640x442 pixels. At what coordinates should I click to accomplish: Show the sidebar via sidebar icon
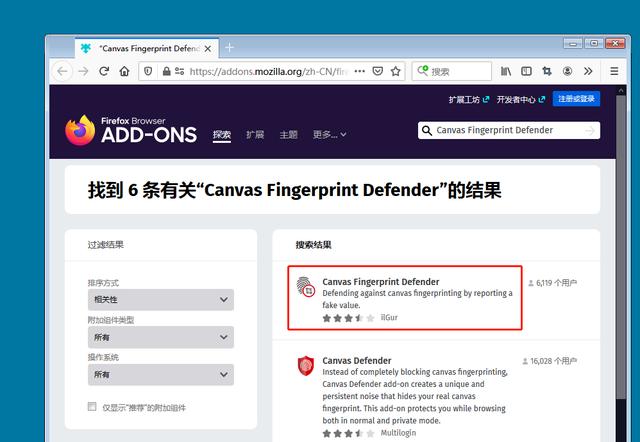click(x=527, y=71)
